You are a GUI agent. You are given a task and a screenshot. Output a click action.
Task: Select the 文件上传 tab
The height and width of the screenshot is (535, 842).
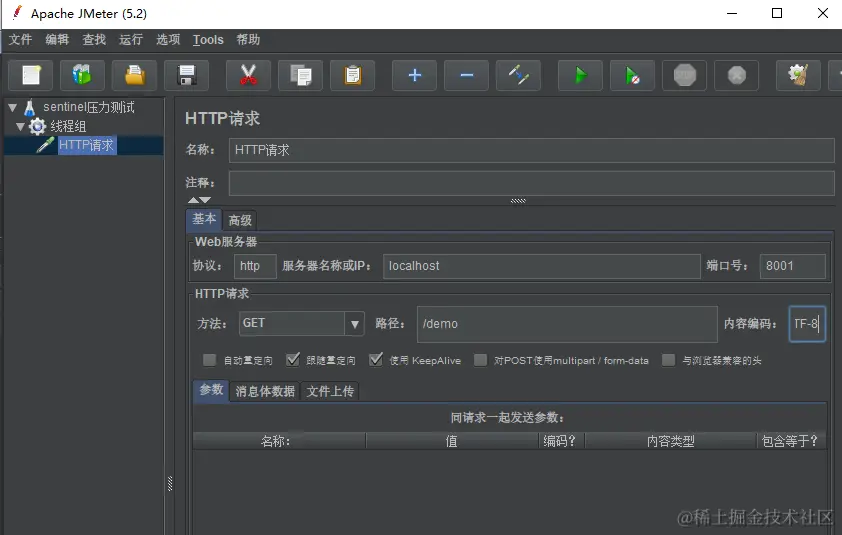pos(330,391)
